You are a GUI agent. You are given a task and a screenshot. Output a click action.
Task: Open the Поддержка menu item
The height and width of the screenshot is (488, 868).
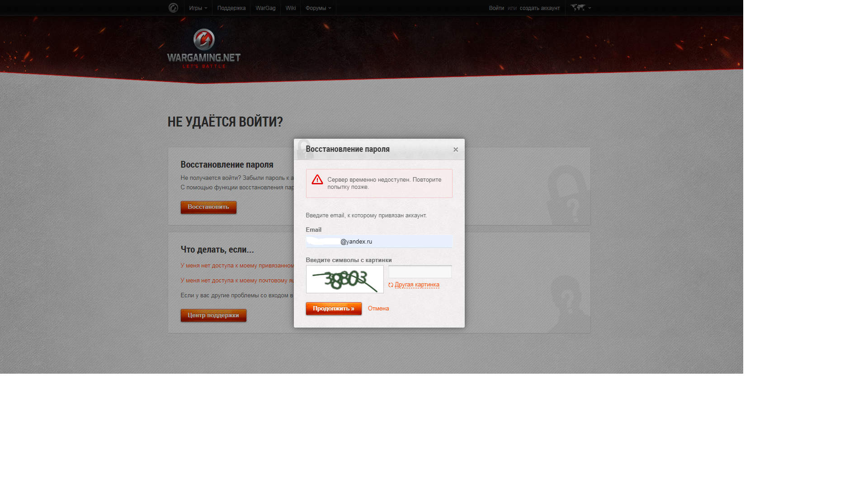point(231,8)
